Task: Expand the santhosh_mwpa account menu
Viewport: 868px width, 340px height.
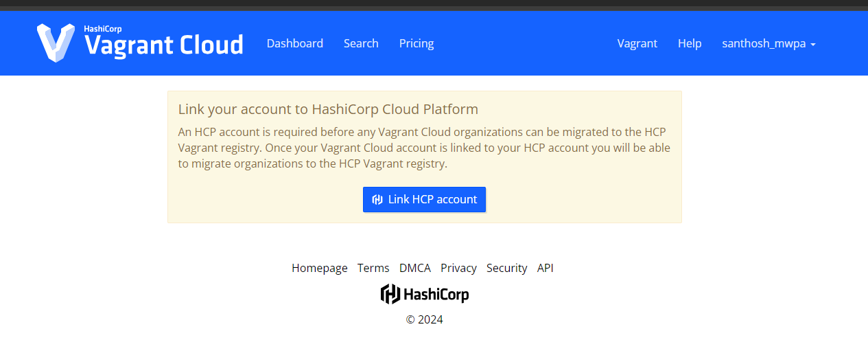Action: click(764, 43)
